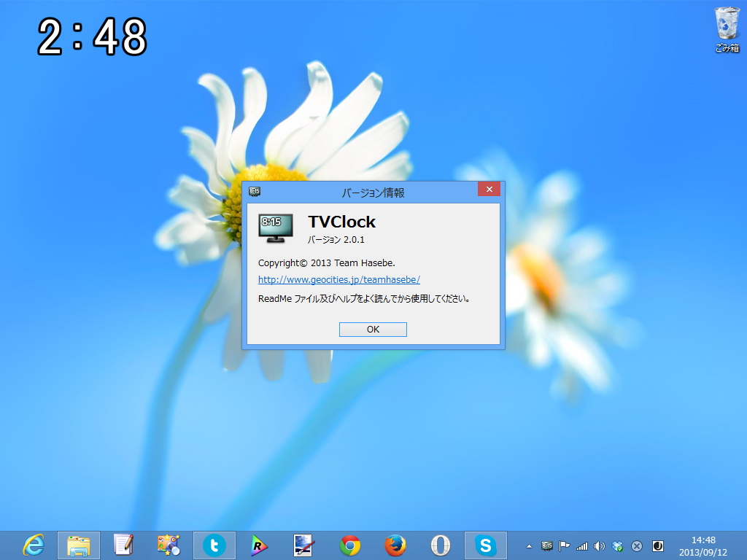Open File Explorer from the taskbar
The image size is (747, 560).
coord(77,545)
